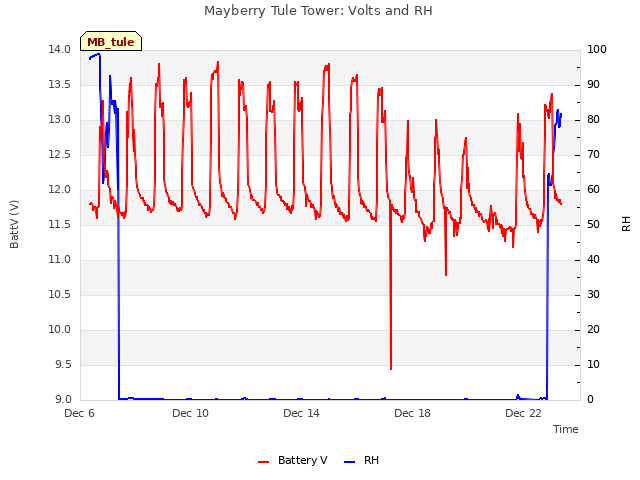Click the 10 right axis value
640x480 pixels.
[x=593, y=364]
